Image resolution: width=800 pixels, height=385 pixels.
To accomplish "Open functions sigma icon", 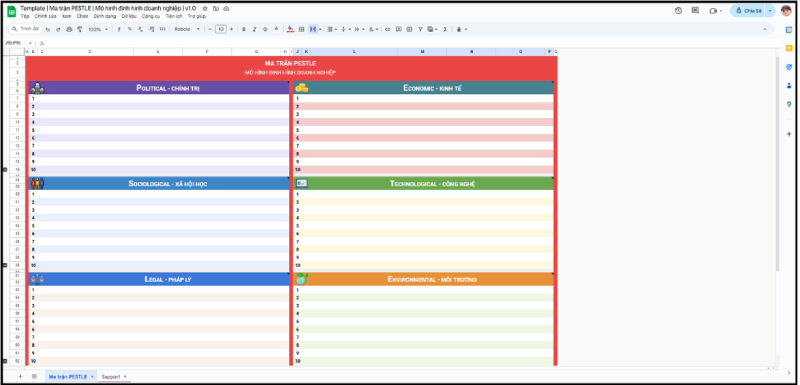I will (445, 30).
